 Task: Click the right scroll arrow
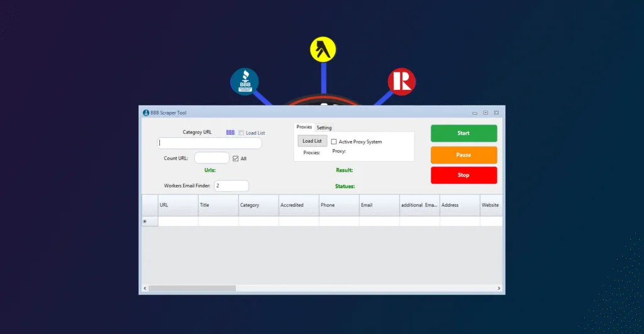pos(499,288)
